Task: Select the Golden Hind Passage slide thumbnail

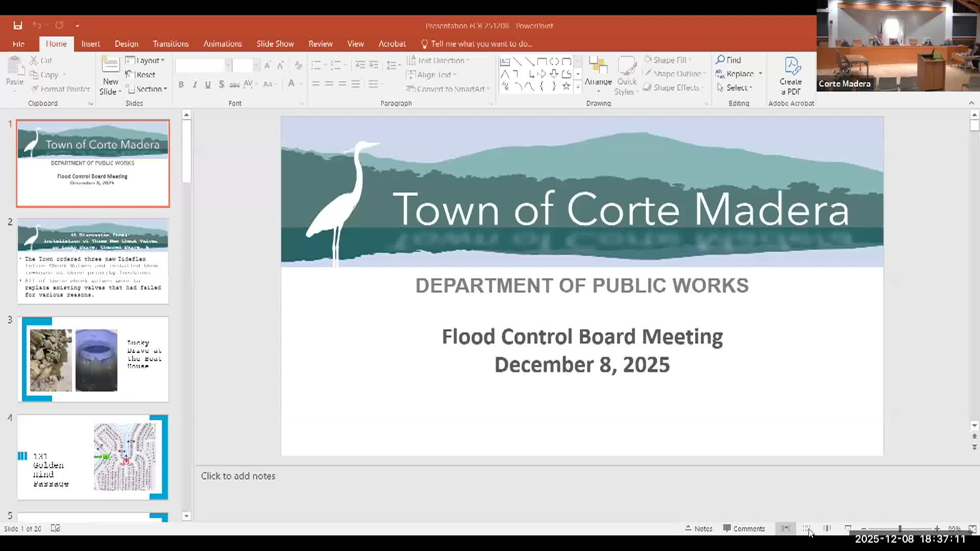Action: click(93, 457)
